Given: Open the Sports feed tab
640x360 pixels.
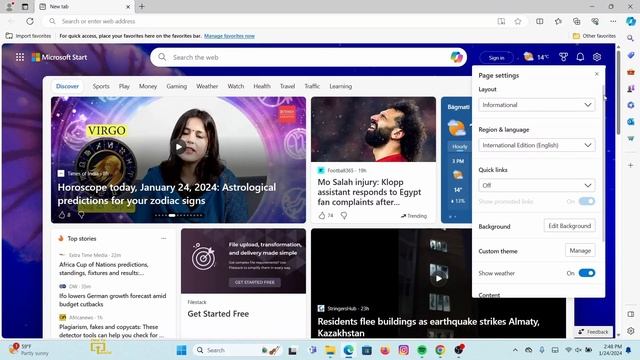Looking at the screenshot, I should click(x=101, y=86).
